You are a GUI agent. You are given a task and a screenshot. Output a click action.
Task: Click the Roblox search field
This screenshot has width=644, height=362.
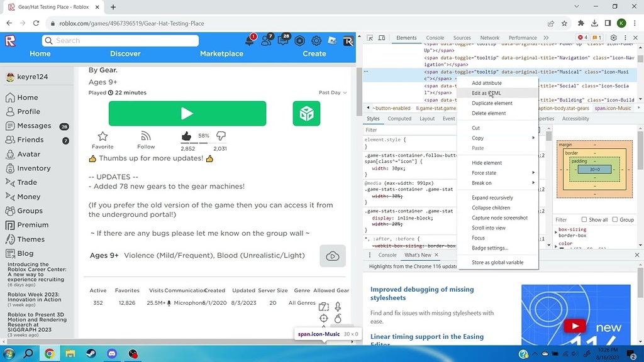click(x=120, y=41)
